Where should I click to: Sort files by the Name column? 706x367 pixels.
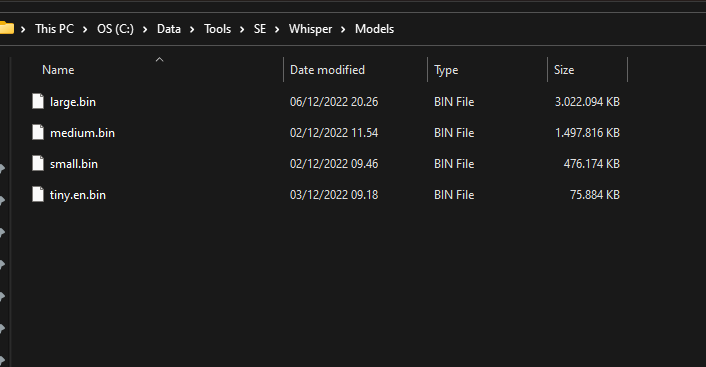click(x=58, y=70)
